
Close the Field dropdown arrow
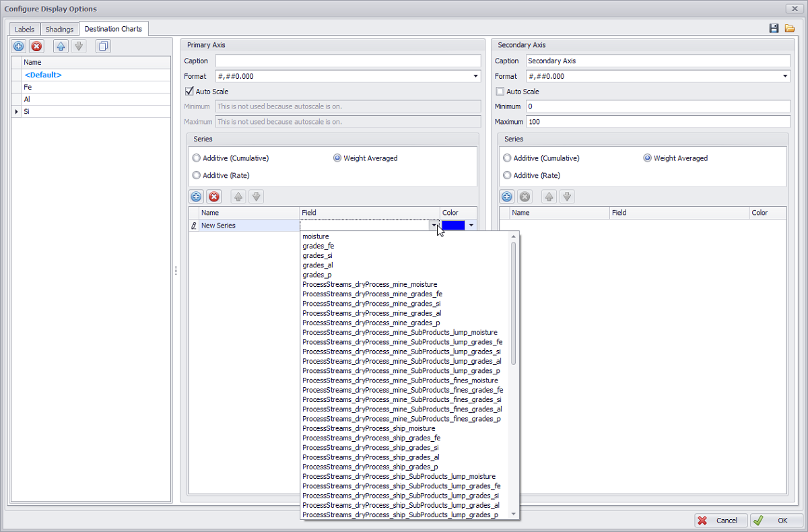pyautogui.click(x=434, y=226)
